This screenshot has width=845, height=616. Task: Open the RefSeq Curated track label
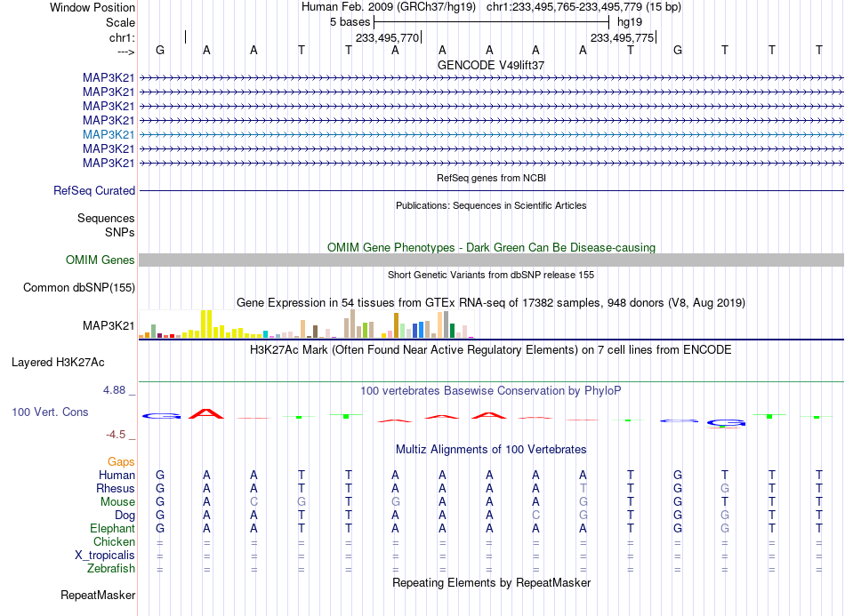(94, 190)
